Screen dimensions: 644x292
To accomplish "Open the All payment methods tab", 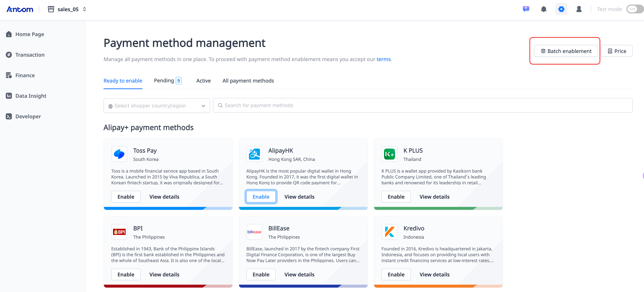I will pyautogui.click(x=248, y=81).
